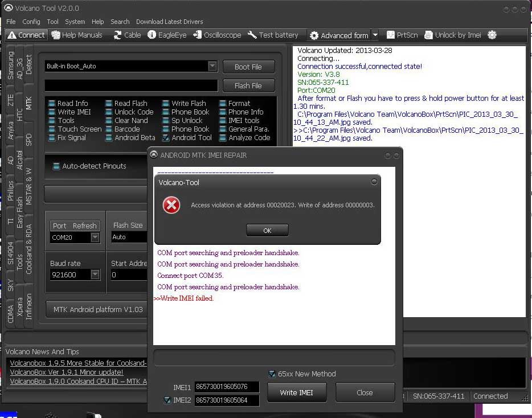The height and width of the screenshot is (418, 532).
Task: Select the Unlock Code option
Action: (130, 112)
